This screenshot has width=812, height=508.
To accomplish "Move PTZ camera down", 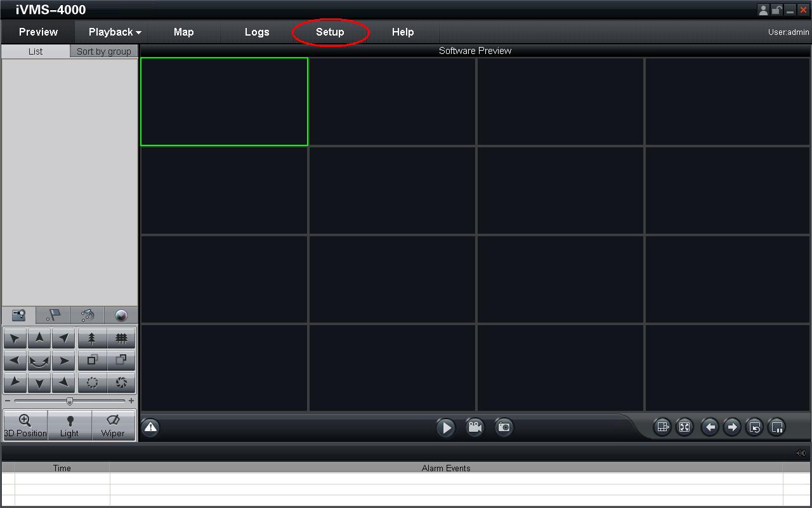I will (39, 383).
